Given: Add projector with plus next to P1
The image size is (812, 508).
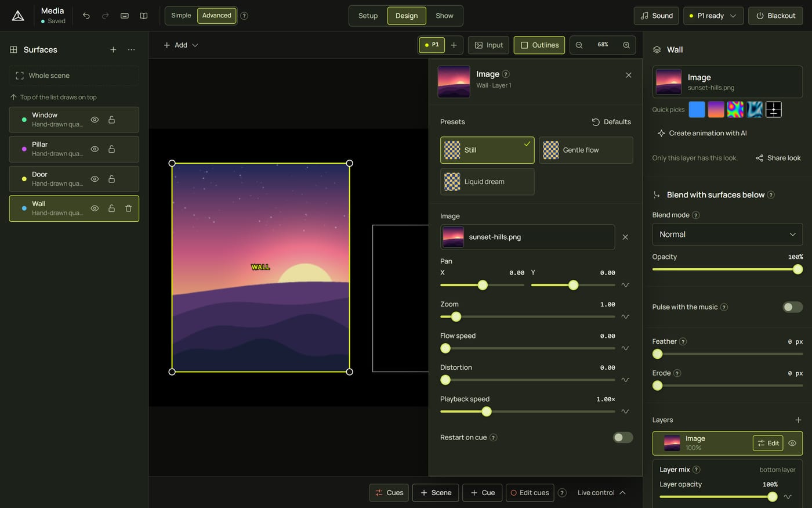Looking at the screenshot, I should click(x=454, y=45).
